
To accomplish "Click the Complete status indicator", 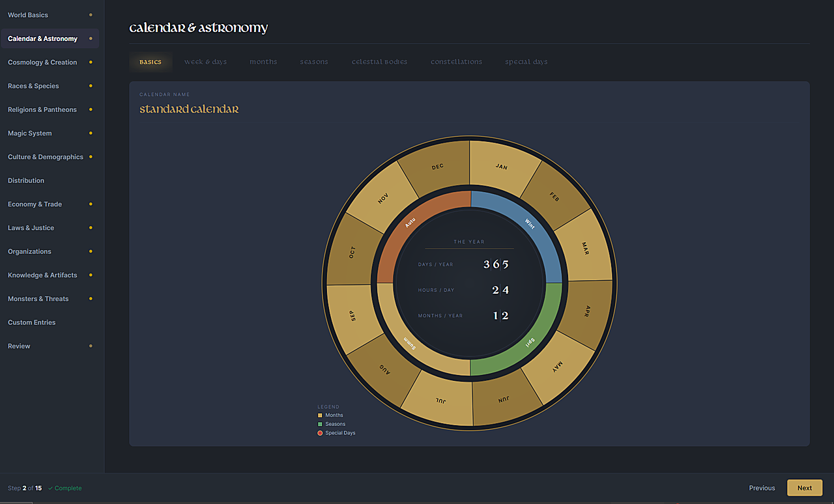I will (x=65, y=488).
